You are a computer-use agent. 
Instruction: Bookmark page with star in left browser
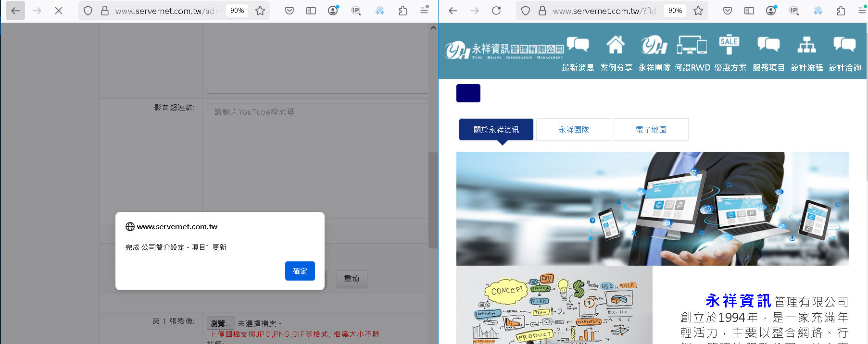(260, 11)
